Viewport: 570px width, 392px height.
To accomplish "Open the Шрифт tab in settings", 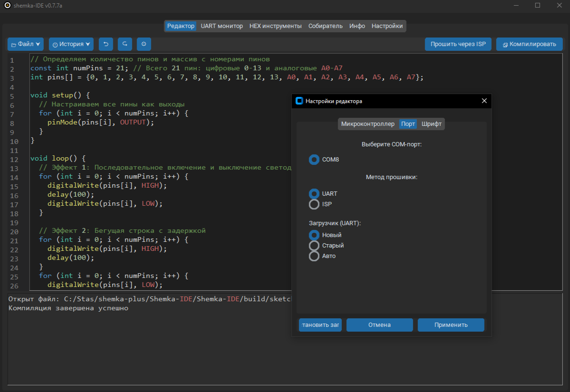I will tap(431, 124).
